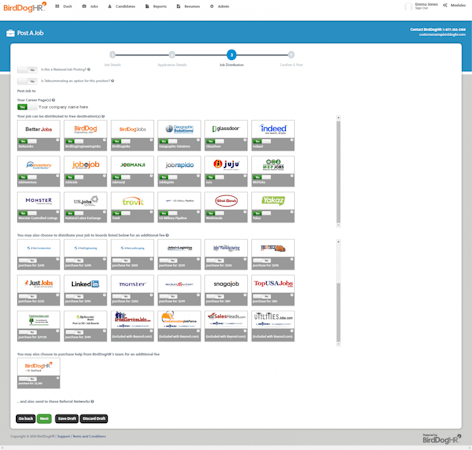Click the jobisjob logo card
Image resolution: width=472 pixels, height=450 pixels.
[86, 165]
